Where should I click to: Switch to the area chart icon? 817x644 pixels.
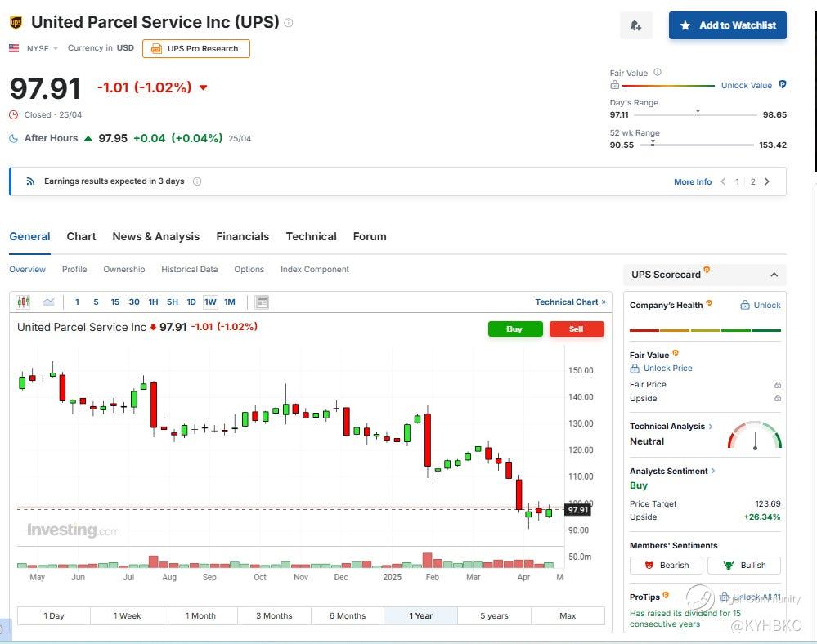pos(48,302)
